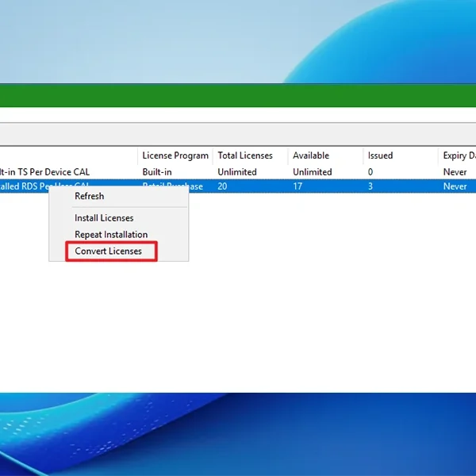Click the Built-in license program cell

tap(157, 171)
